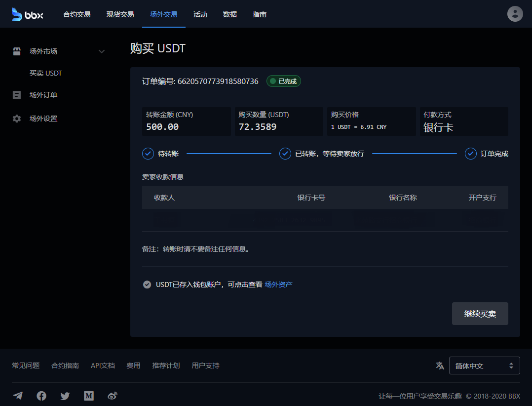
Task: Open the 数据 menu
Action: (x=229, y=14)
